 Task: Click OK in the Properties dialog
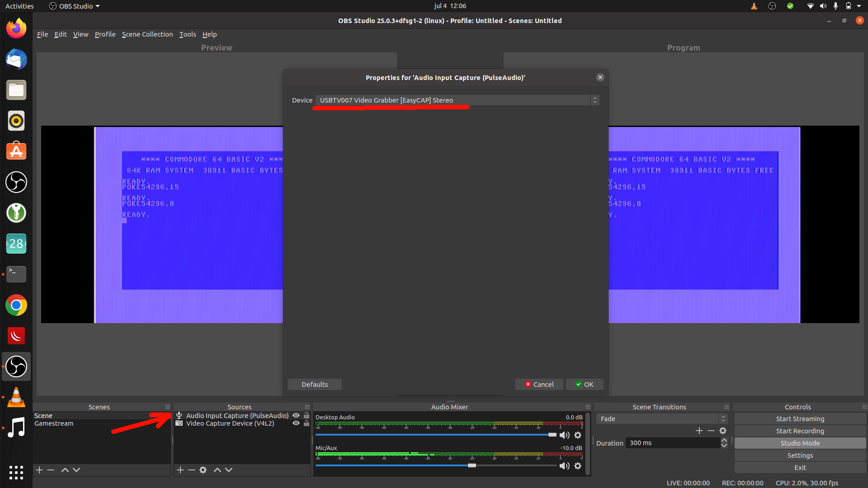pos(585,385)
